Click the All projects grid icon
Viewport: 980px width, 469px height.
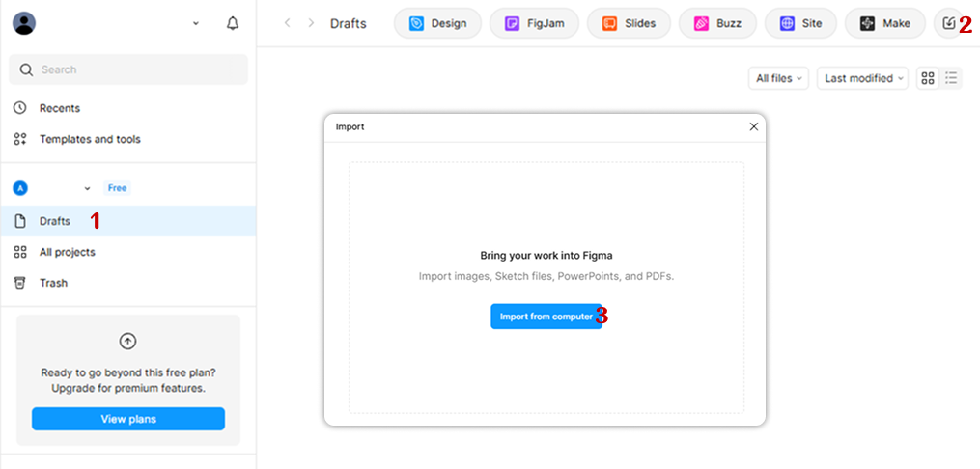click(x=20, y=252)
